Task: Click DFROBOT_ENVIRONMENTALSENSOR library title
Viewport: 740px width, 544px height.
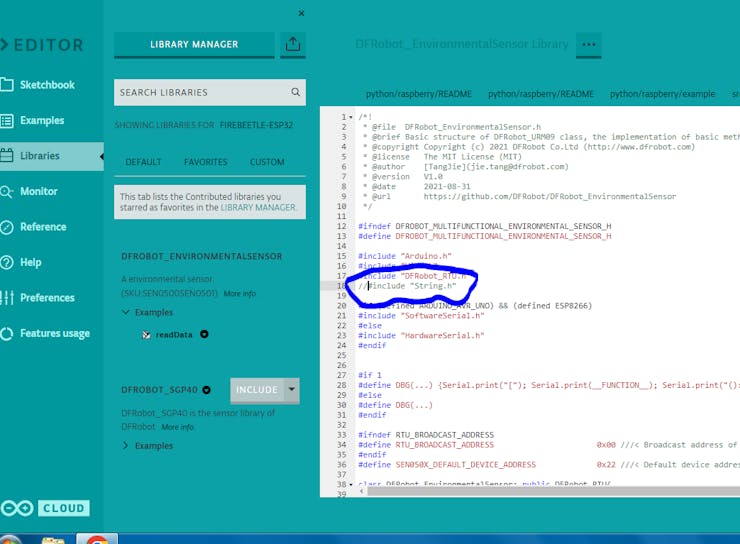Action: (x=202, y=257)
